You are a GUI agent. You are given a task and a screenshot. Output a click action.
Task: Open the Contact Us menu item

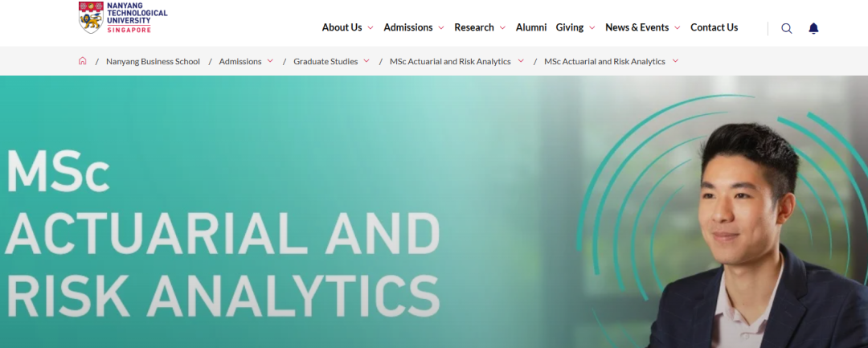pos(714,27)
